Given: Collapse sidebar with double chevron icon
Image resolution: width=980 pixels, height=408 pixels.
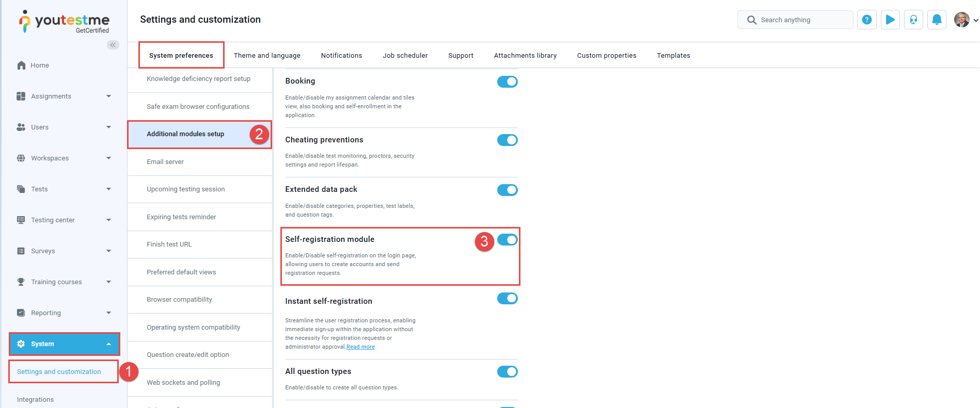Looking at the screenshot, I should pos(113,45).
